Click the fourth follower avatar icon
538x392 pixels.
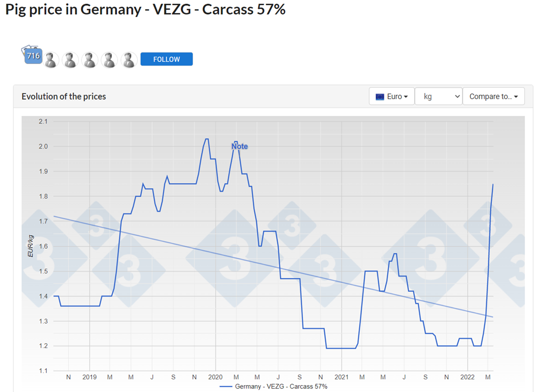(x=109, y=60)
